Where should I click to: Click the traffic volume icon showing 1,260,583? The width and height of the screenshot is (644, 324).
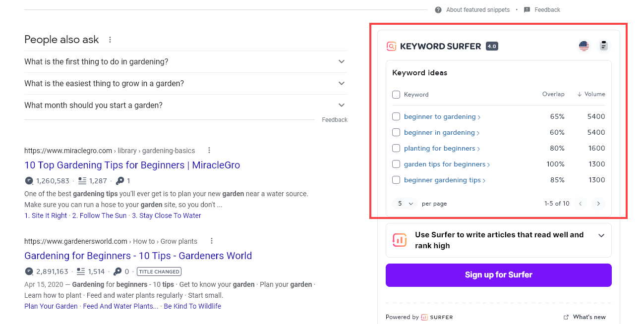29,181
